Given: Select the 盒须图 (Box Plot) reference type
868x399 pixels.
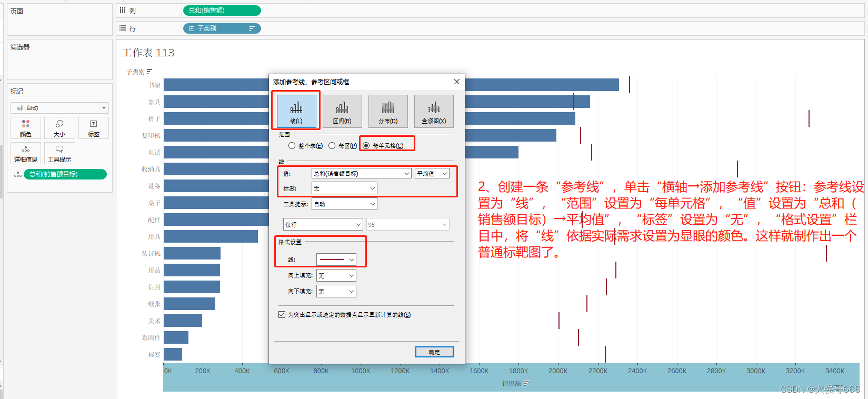Looking at the screenshot, I should click(x=434, y=111).
